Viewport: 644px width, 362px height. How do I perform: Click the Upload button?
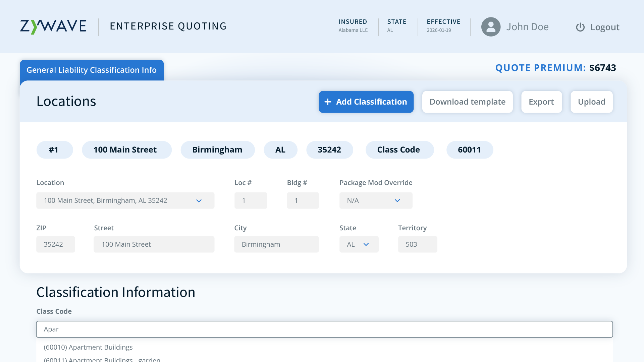[x=591, y=102]
